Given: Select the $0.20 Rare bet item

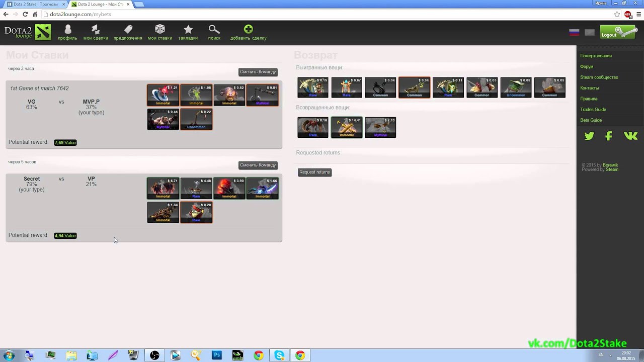Looking at the screenshot, I should (x=196, y=212).
